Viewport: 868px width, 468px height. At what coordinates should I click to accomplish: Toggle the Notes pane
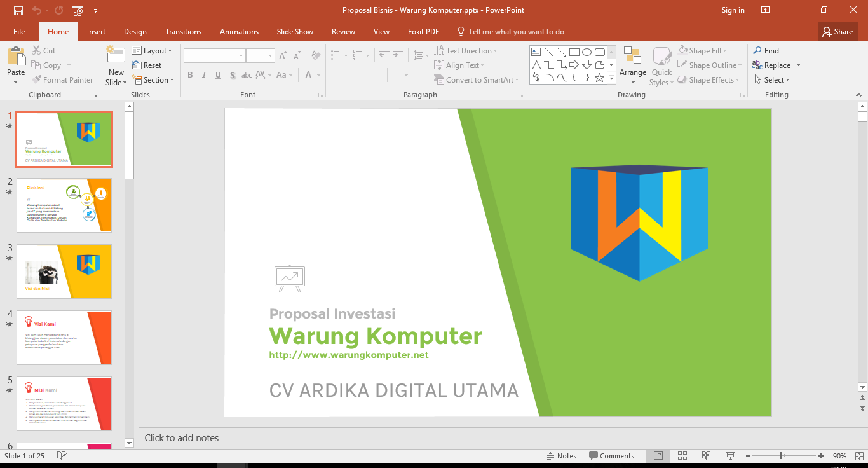(562, 456)
